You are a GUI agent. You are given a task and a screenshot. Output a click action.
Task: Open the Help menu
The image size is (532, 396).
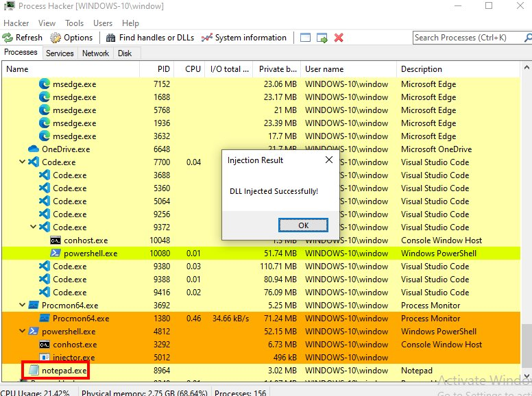click(x=131, y=23)
